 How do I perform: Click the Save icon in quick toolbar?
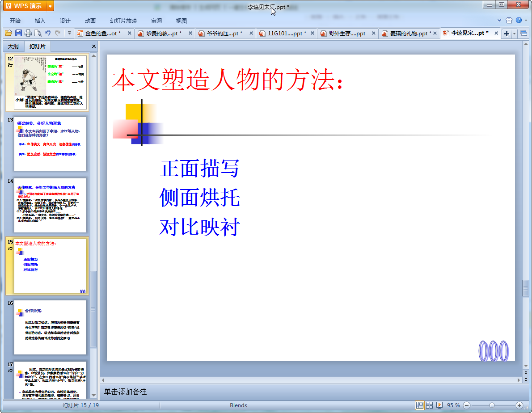(x=18, y=33)
